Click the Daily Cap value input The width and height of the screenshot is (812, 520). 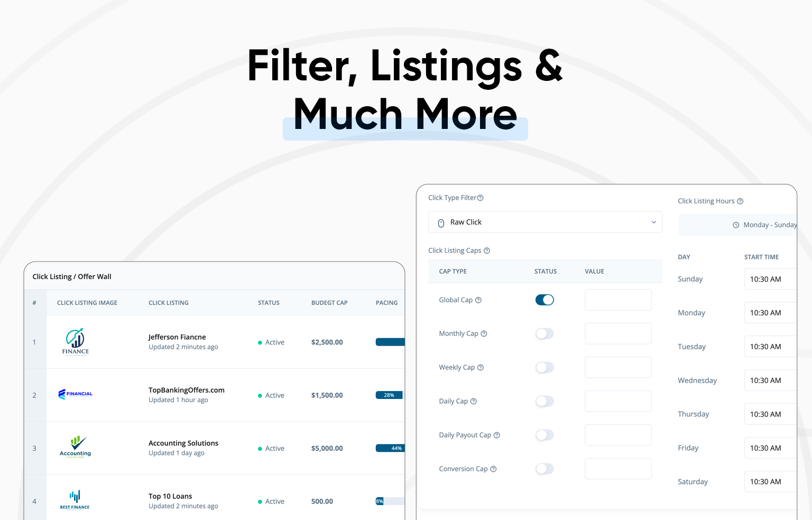click(x=618, y=401)
